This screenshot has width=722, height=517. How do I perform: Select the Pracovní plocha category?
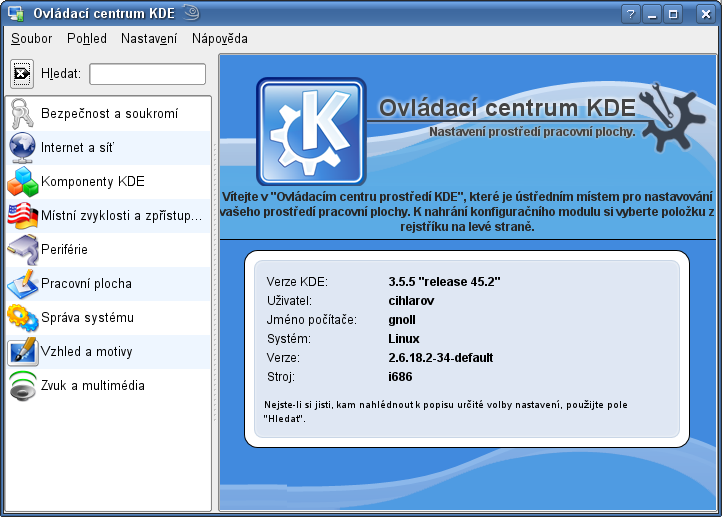click(108, 284)
